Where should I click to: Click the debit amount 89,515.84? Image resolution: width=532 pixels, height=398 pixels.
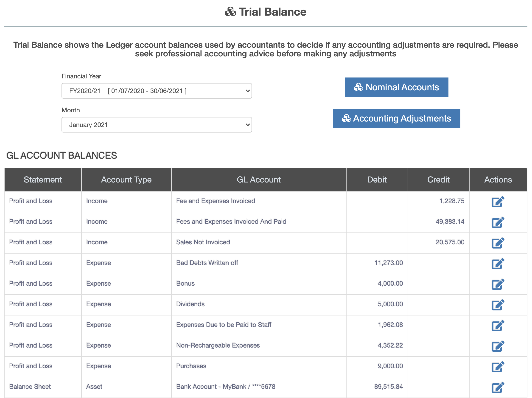(389, 387)
